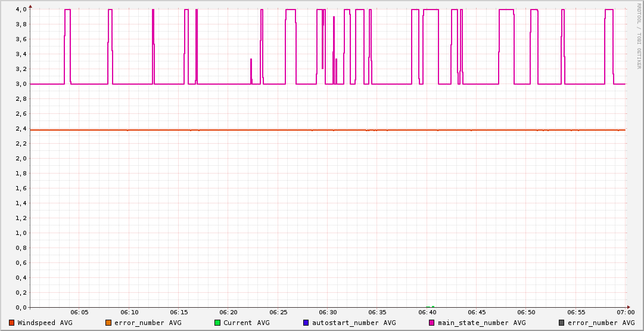Click the 2,4 value on the y-axis
Viewport: 644px width, 331px height.
click(21, 129)
